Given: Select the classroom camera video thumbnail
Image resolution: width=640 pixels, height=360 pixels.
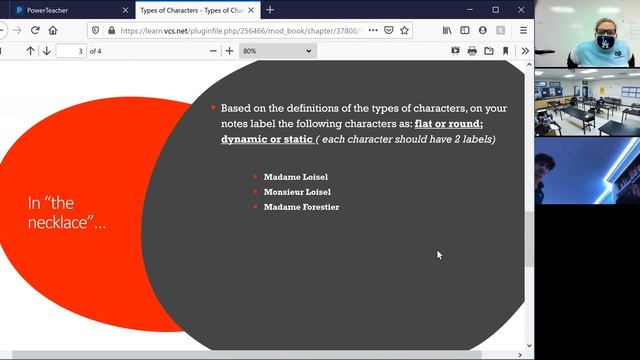Looking at the screenshot, I should pyautogui.click(x=587, y=102).
